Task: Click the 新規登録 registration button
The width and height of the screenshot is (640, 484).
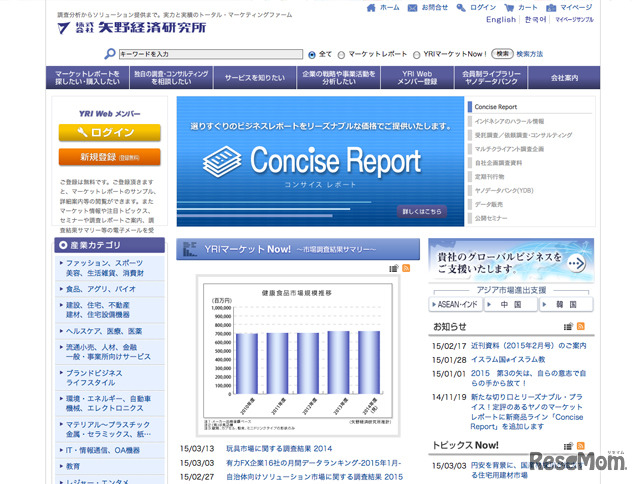Action: [x=109, y=157]
